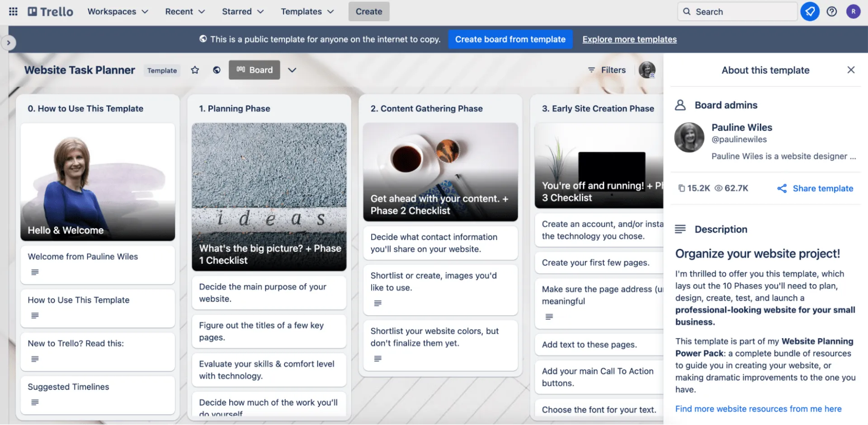Open the Suggested Timelines card
Screen dimensions: 868x425
tap(98, 395)
